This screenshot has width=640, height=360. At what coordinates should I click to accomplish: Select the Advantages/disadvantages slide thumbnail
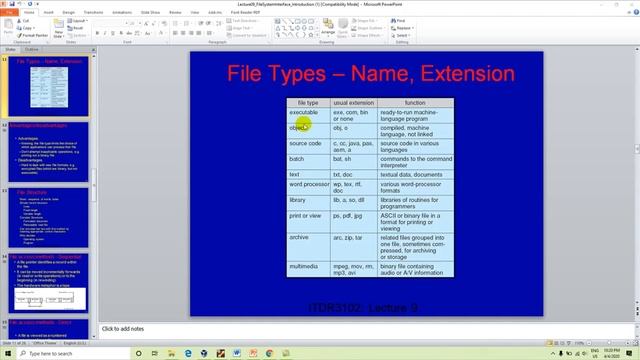[48, 152]
